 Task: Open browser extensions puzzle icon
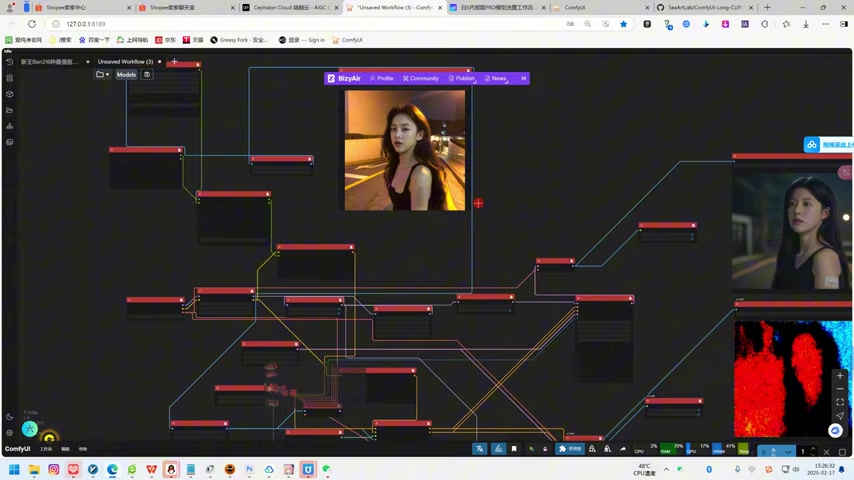[765, 24]
